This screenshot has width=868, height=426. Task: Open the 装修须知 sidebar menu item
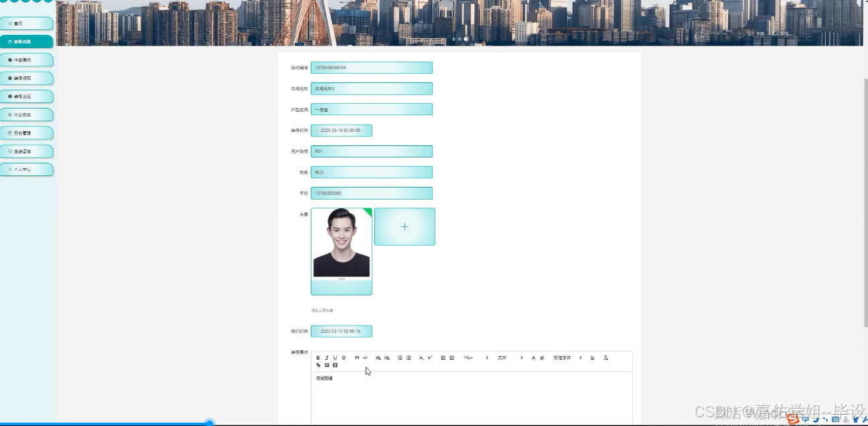[27, 78]
